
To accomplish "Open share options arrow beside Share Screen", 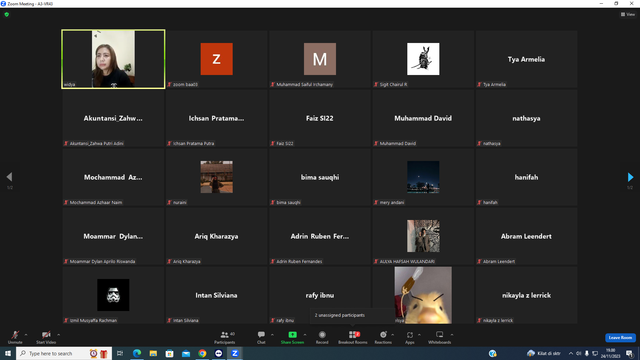I will pos(305,335).
